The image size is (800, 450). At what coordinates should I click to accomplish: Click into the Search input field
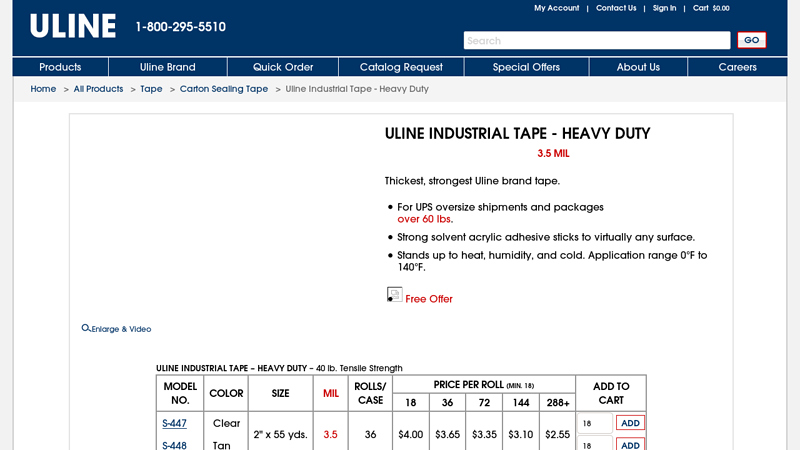[x=596, y=41]
